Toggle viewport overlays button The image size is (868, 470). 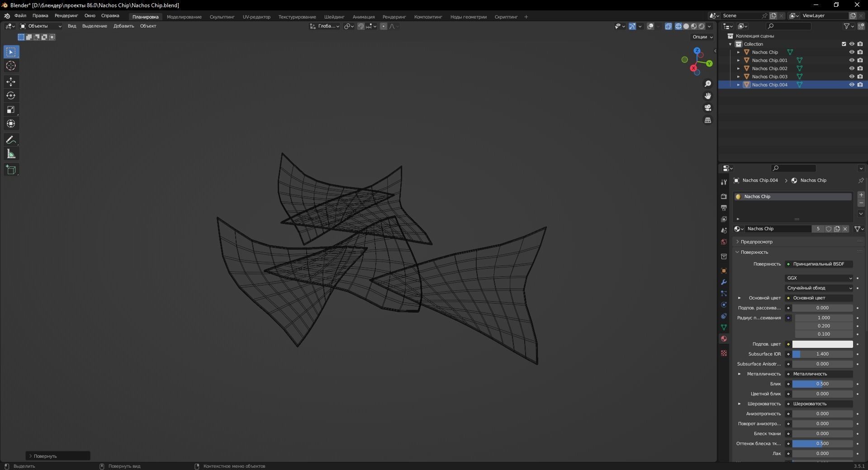pos(650,26)
